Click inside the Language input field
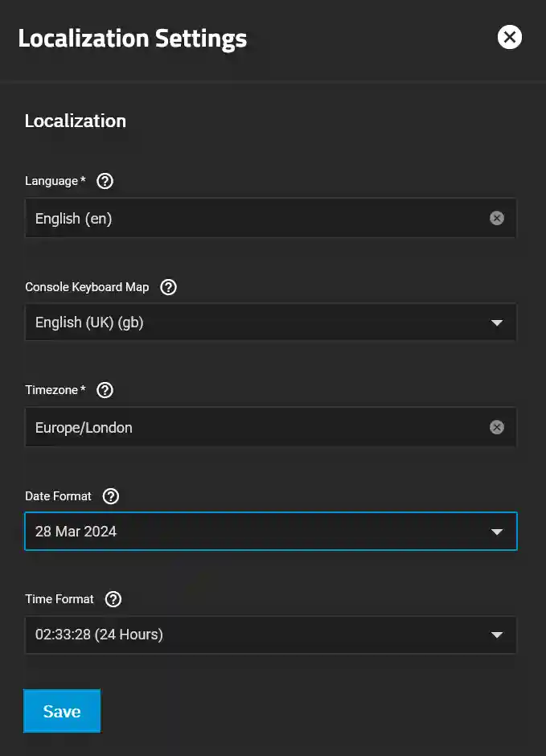546x756 pixels. click(241, 217)
